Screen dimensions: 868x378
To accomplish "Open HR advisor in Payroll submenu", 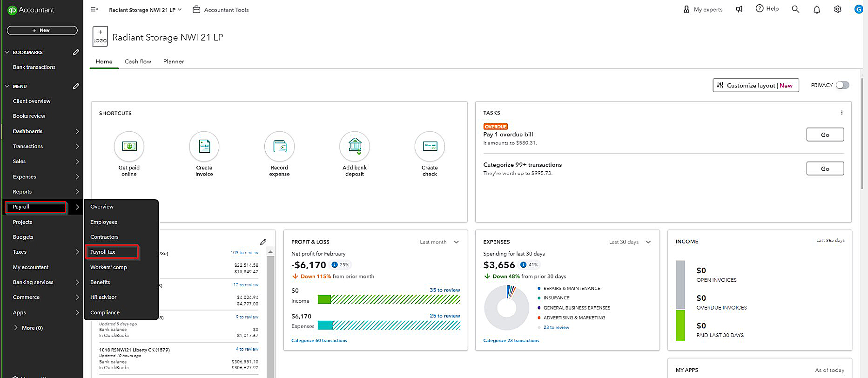I will [x=103, y=297].
